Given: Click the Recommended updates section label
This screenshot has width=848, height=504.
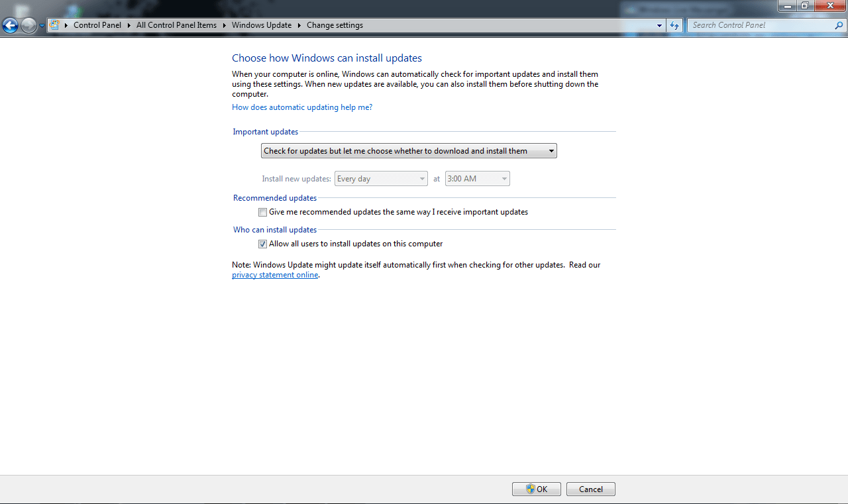Looking at the screenshot, I should coord(275,198).
